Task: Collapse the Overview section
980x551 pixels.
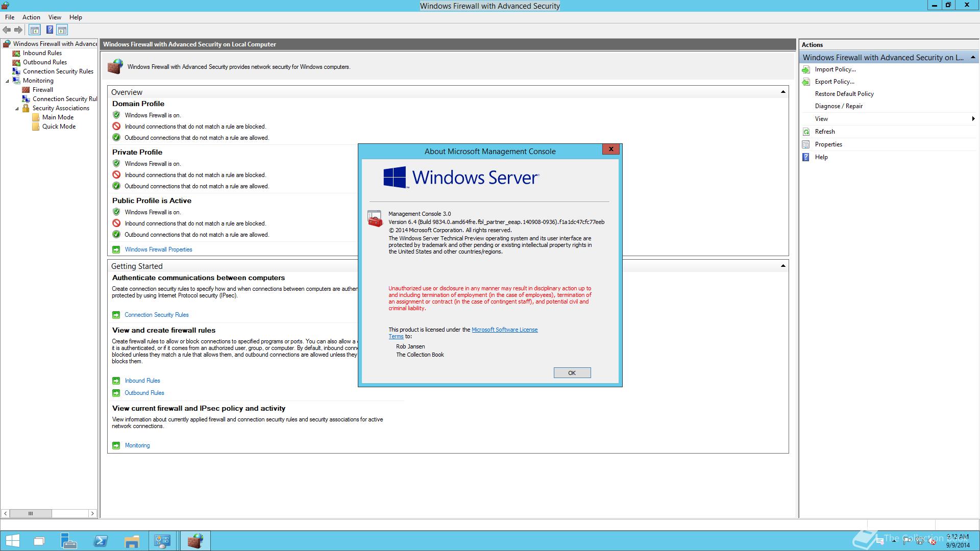Action: 782,92
